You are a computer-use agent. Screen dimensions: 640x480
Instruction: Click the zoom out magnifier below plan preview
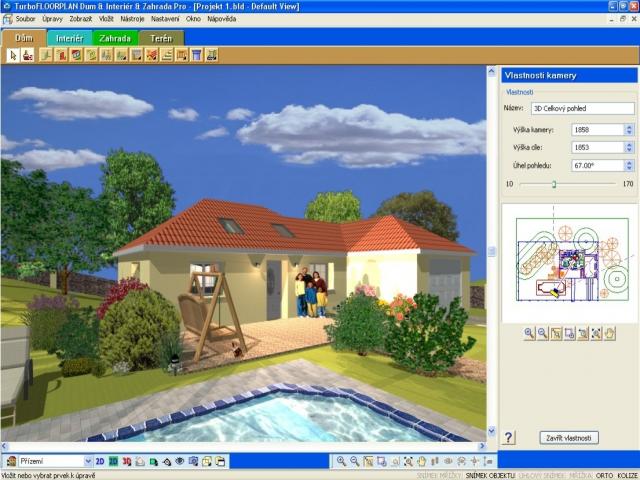click(x=542, y=334)
